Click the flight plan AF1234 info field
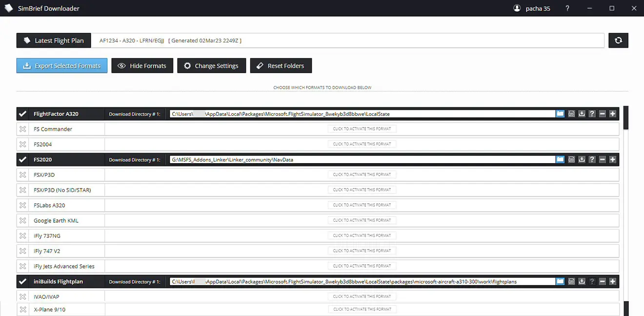This screenshot has width=644, height=316. tap(348, 41)
